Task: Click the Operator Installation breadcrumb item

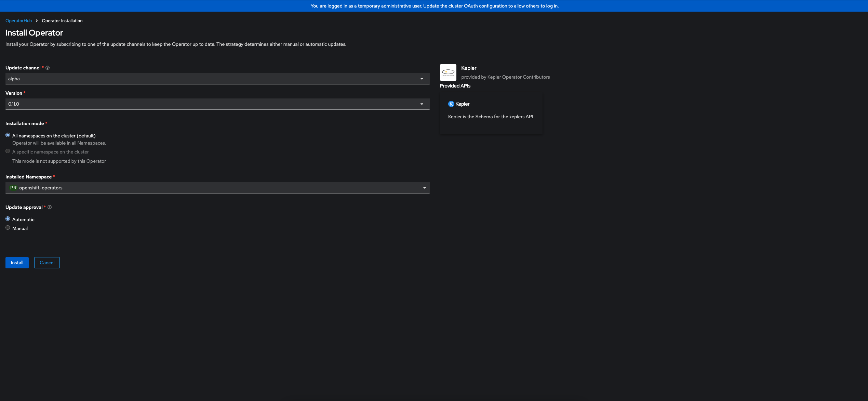Action: click(x=62, y=21)
